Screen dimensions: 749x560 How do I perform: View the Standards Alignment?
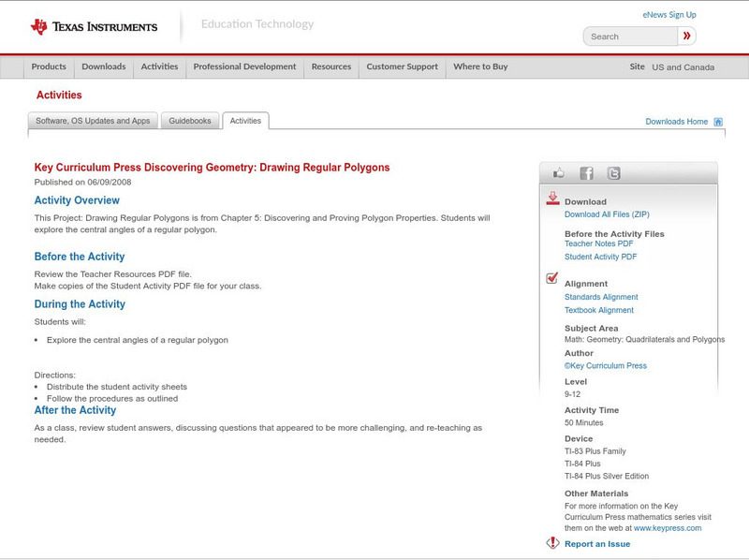point(599,296)
